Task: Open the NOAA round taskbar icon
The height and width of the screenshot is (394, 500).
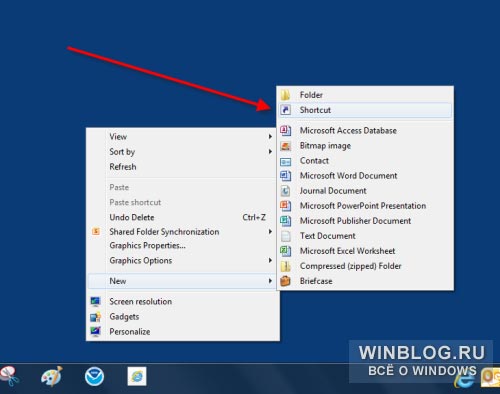Action: pyautogui.click(x=94, y=377)
